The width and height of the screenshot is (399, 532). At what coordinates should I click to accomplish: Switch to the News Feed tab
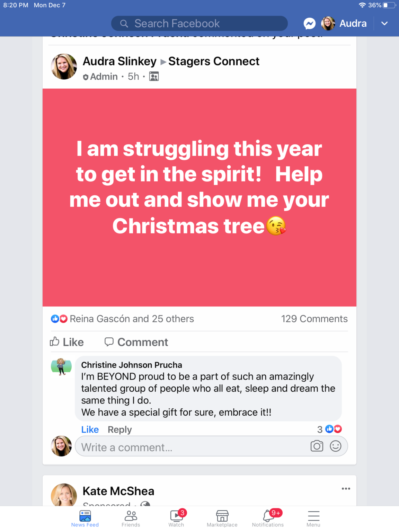tap(85, 518)
